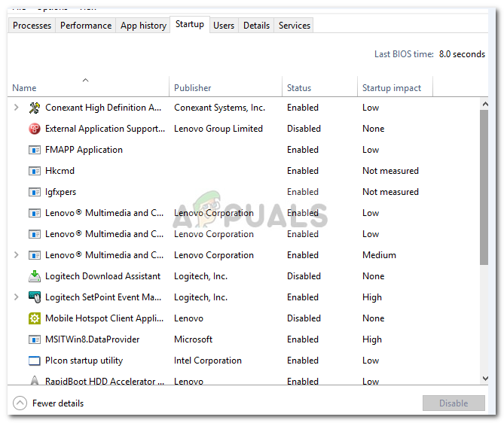Select the Hkcmd row name
Image resolution: width=504 pixels, height=423 pixels.
coord(60,171)
